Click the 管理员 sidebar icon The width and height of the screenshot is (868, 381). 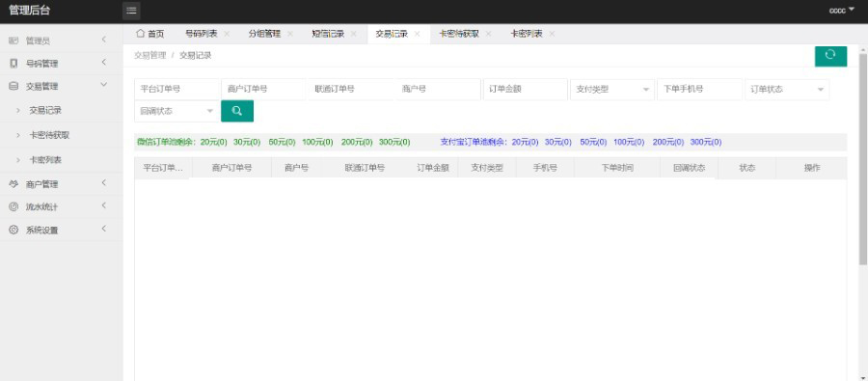tap(14, 41)
